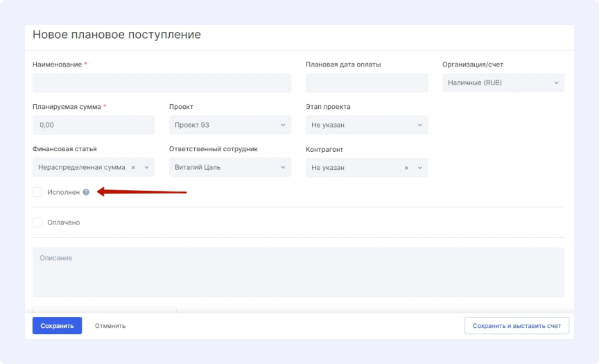Click the Плановая дата оплаты field
599x364 pixels.
pos(366,83)
